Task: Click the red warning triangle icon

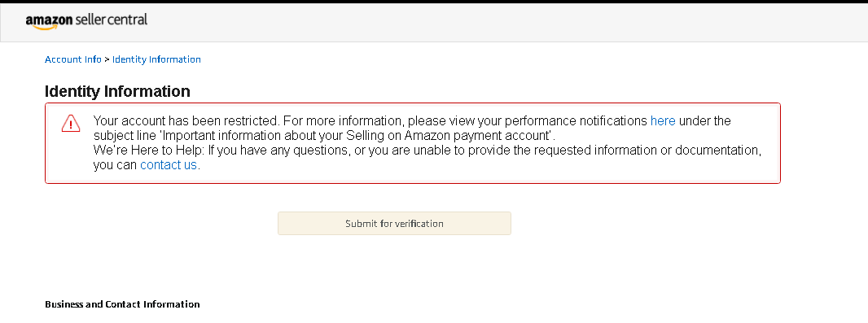Action: coord(71,123)
